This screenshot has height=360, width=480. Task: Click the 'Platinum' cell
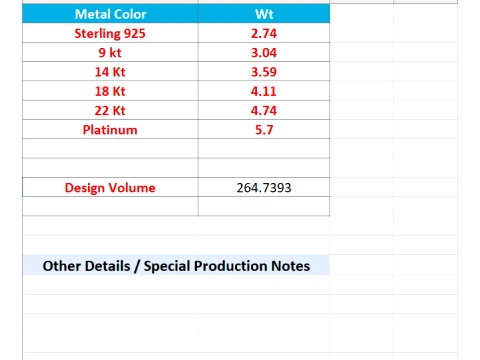(x=110, y=129)
